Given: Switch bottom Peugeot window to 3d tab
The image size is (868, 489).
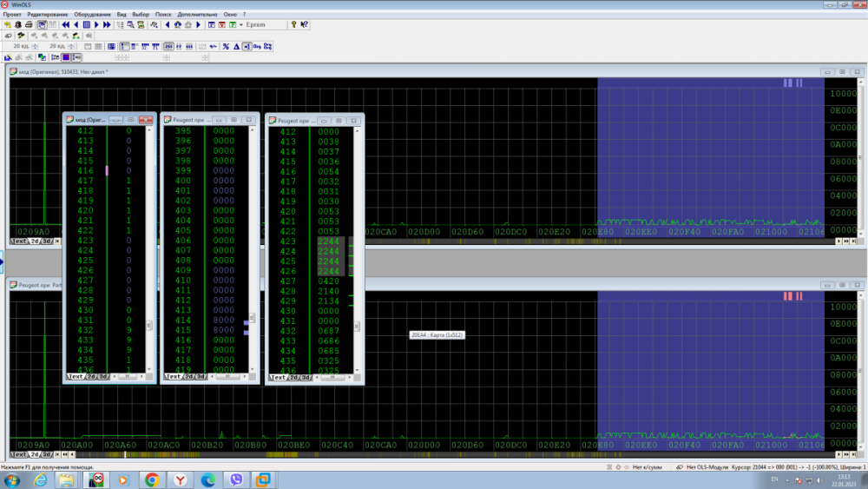Looking at the screenshot, I should click(x=47, y=454).
